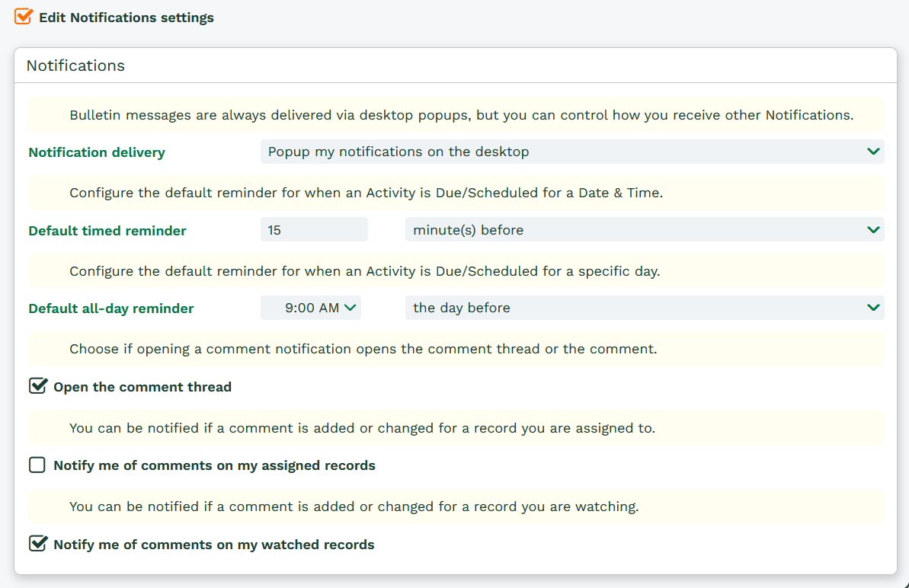Uncheck the Open the comment thread checkbox
The image size is (909, 588).
click(x=37, y=386)
